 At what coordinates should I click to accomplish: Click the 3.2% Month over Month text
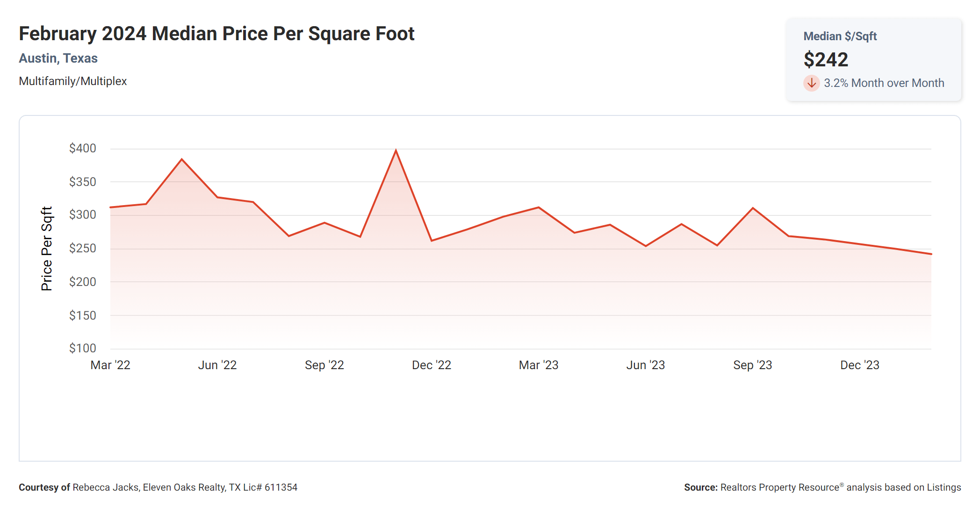(884, 83)
